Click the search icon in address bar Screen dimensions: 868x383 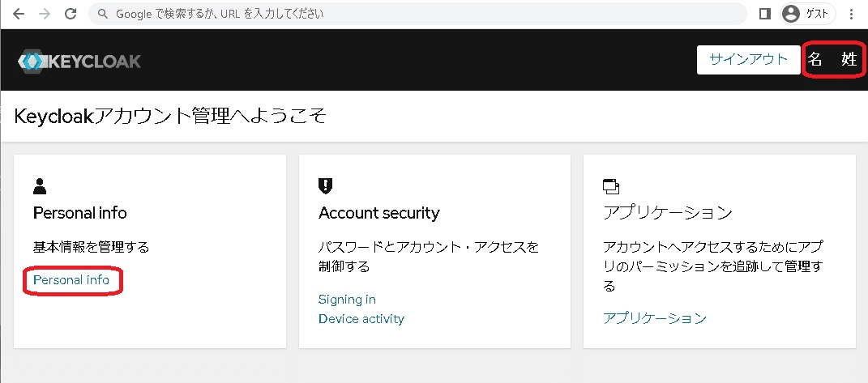click(x=103, y=14)
